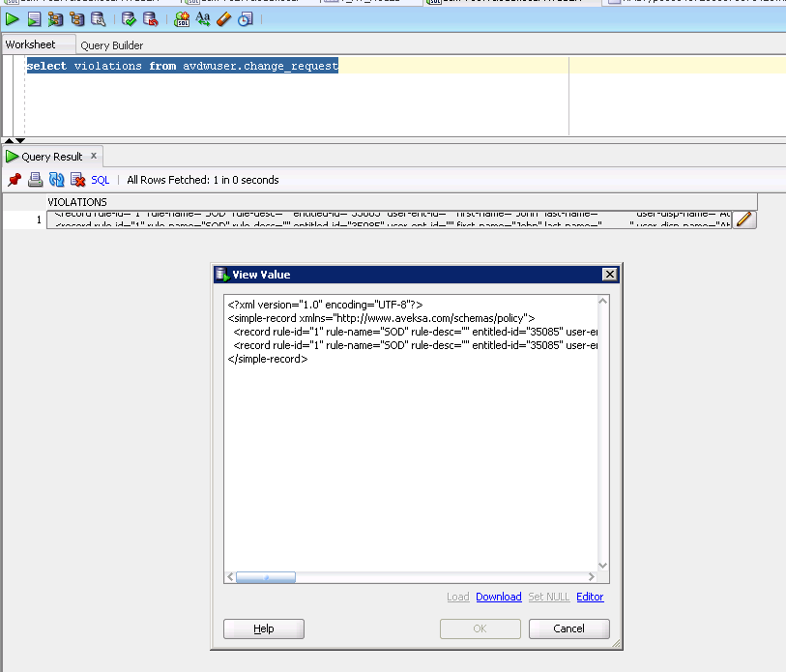Click the Run Script toolbar icon
Viewport: 786px width, 672px height.
pyautogui.click(x=34, y=18)
